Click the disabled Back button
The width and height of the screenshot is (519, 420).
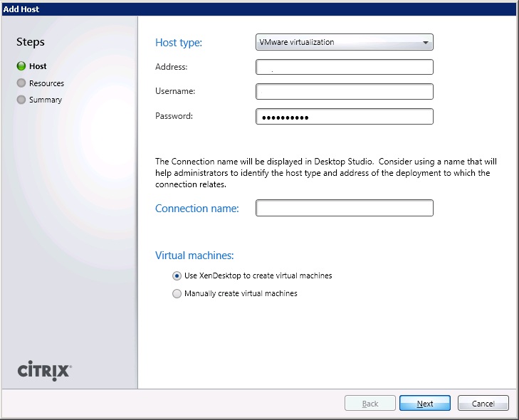tap(369, 403)
